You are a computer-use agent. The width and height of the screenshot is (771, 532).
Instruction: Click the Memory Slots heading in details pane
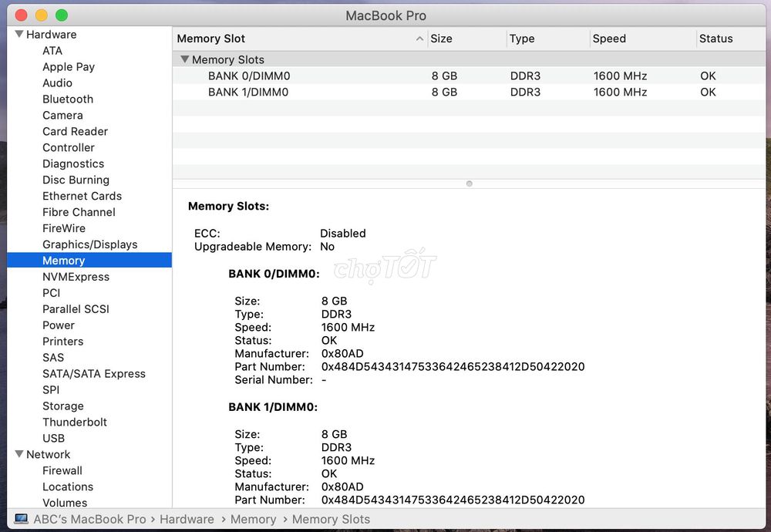[228, 206]
